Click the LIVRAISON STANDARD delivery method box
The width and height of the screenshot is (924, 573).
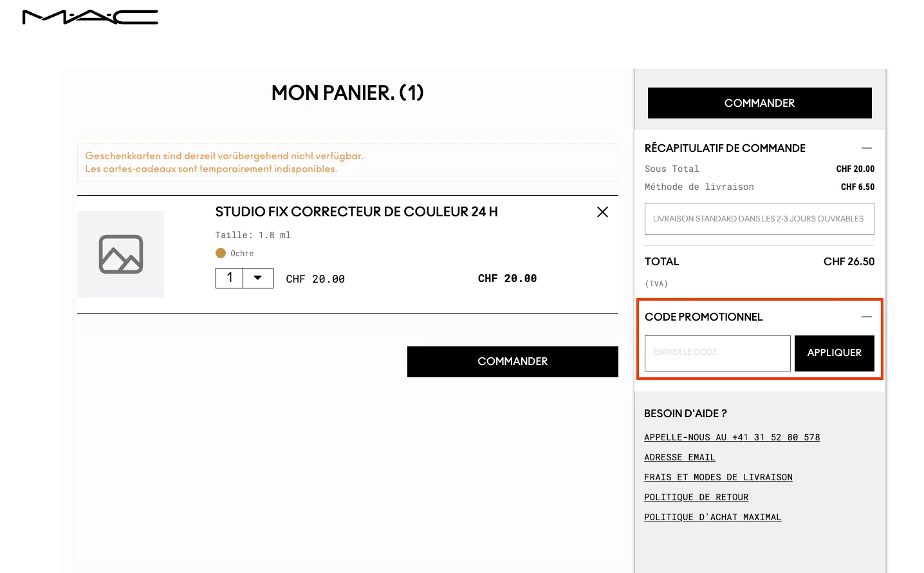pos(759,219)
